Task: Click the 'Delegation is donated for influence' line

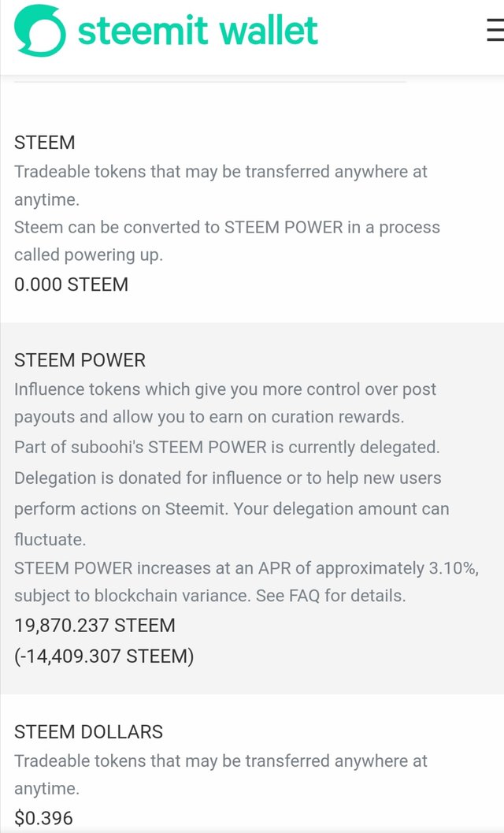Action: (228, 478)
